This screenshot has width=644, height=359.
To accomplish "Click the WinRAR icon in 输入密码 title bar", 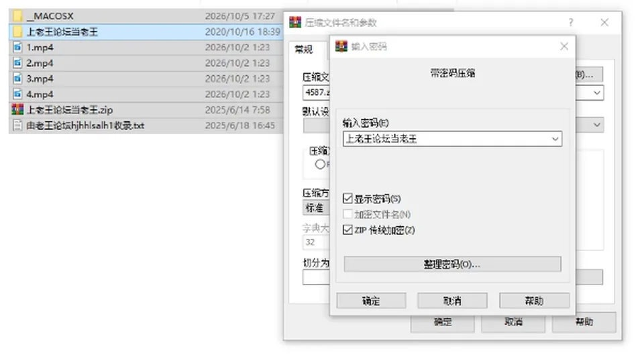I will 341,46.
